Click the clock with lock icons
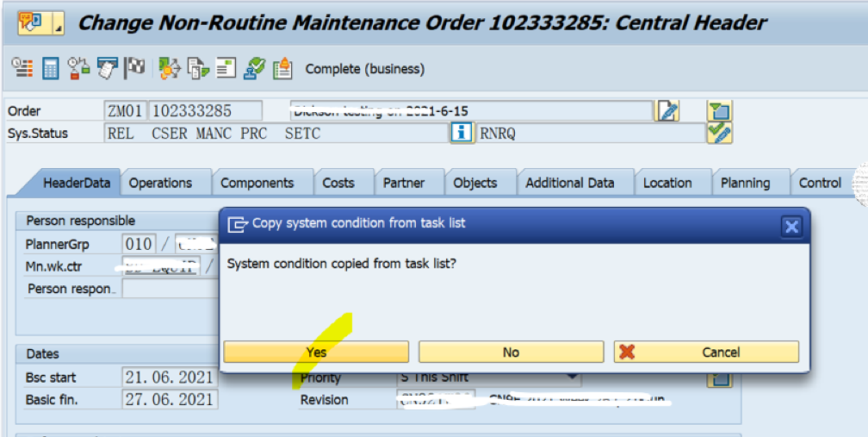Viewport: 868px width, 437px height. [x=78, y=68]
